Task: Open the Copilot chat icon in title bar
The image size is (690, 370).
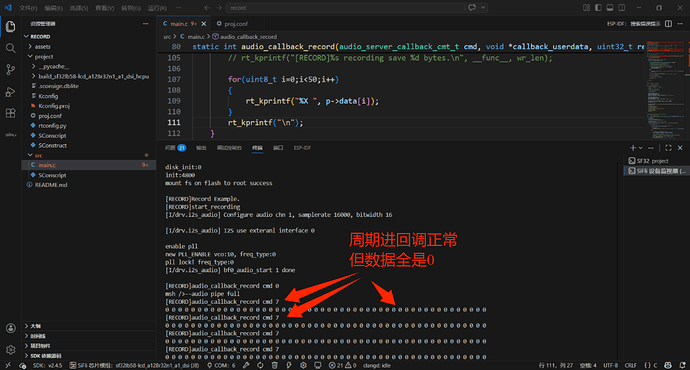Action: 472,7
